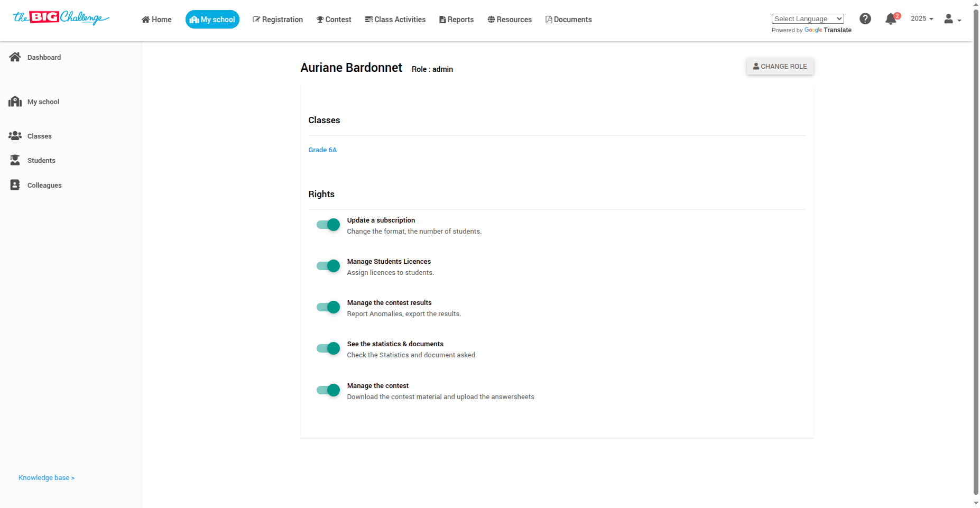The width and height of the screenshot is (980, 508).
Task: Select the My school nav tab
Action: [212, 20]
